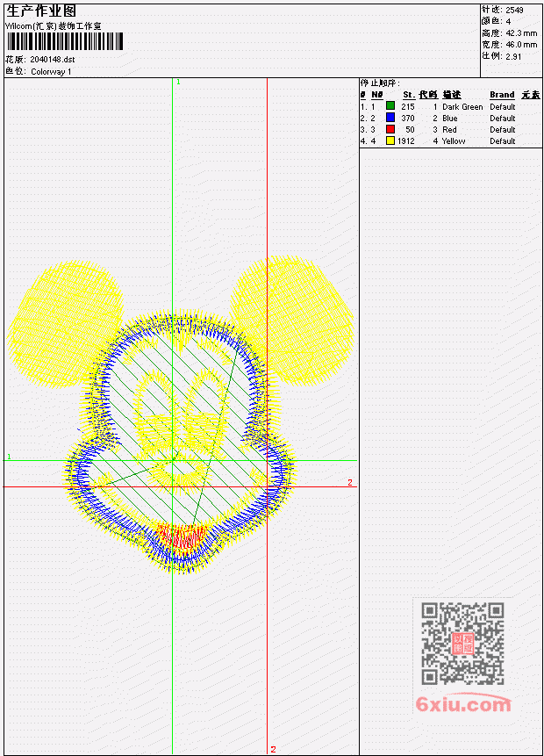This screenshot has height=756, width=544.
Task: Click the Blue thread color swatch
Action: click(x=390, y=118)
